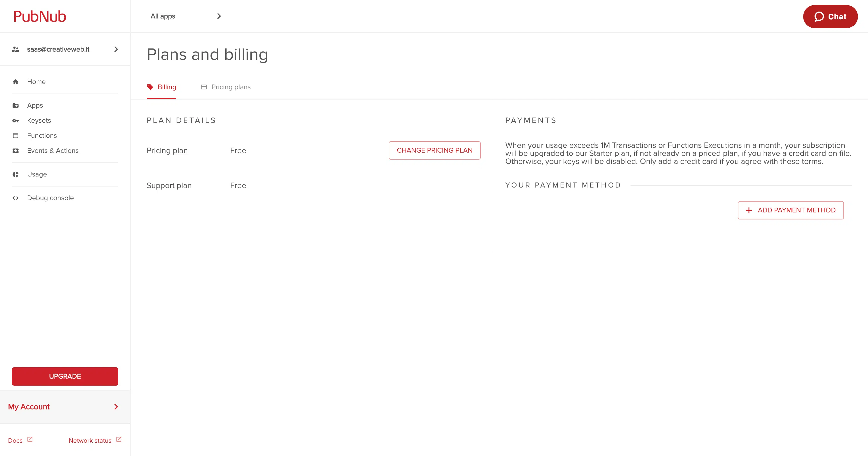This screenshot has width=868, height=456.
Task: Click the Apps folder icon
Action: tap(16, 106)
